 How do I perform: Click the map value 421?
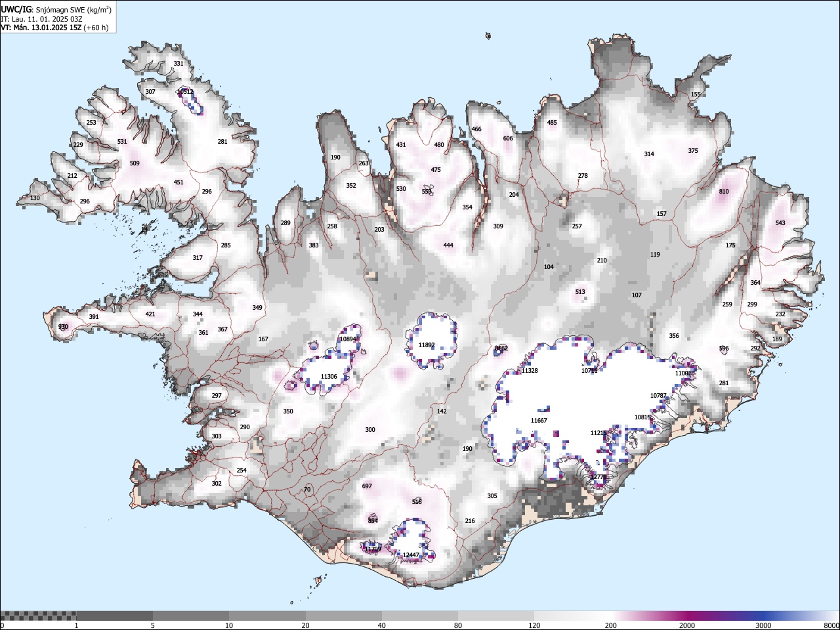150,314
